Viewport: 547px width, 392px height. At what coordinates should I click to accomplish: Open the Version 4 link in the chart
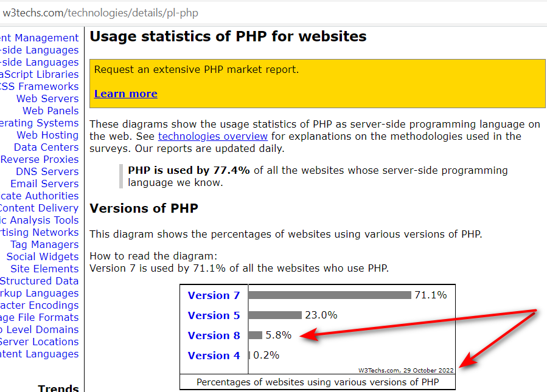214,356
